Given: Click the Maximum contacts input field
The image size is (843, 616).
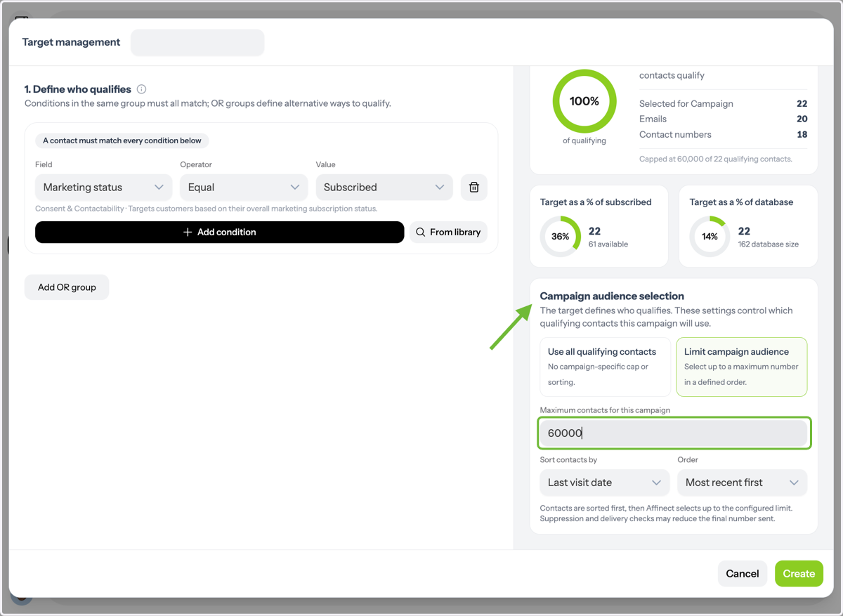Looking at the screenshot, I should [x=674, y=433].
